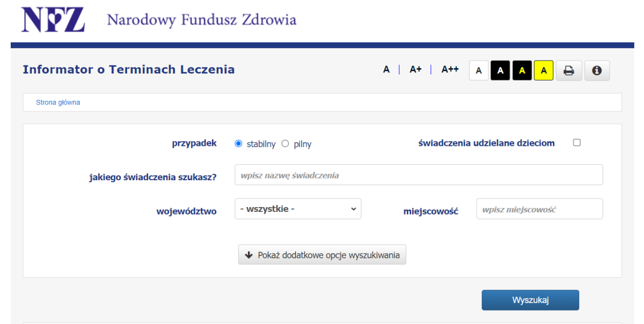The image size is (644, 324).
Task: Enable the black high-contrast mode icon
Action: click(x=500, y=70)
